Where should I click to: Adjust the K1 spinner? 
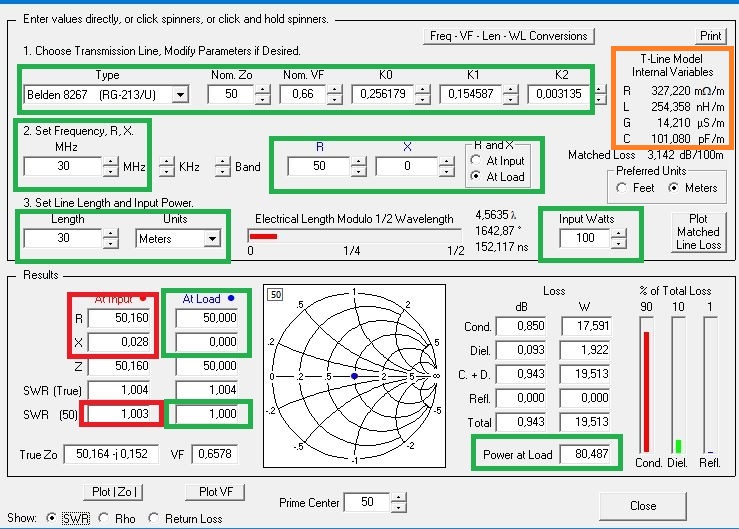(510, 94)
